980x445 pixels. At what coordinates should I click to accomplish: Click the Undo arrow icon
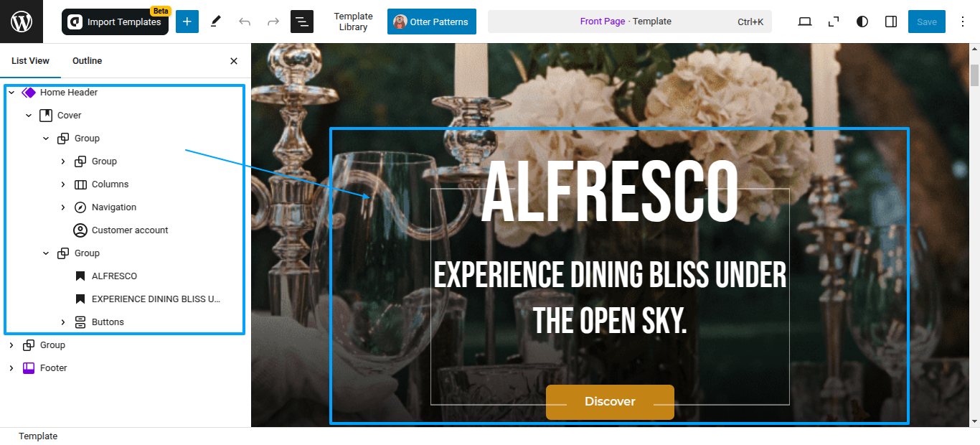click(x=245, y=22)
